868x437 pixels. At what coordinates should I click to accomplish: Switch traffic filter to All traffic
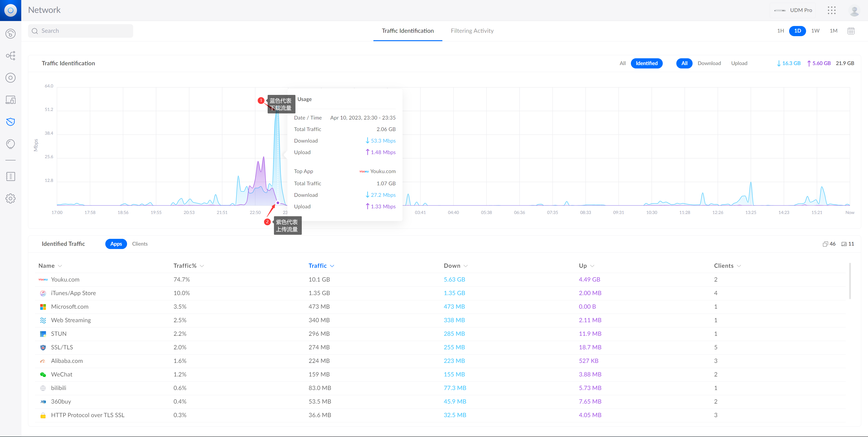tap(622, 63)
